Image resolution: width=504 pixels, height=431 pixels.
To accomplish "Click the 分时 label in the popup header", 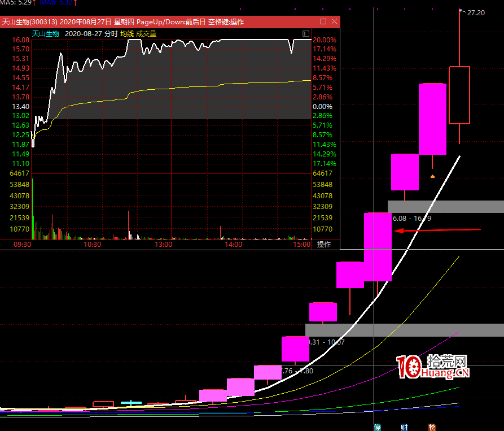I will 111,34.
